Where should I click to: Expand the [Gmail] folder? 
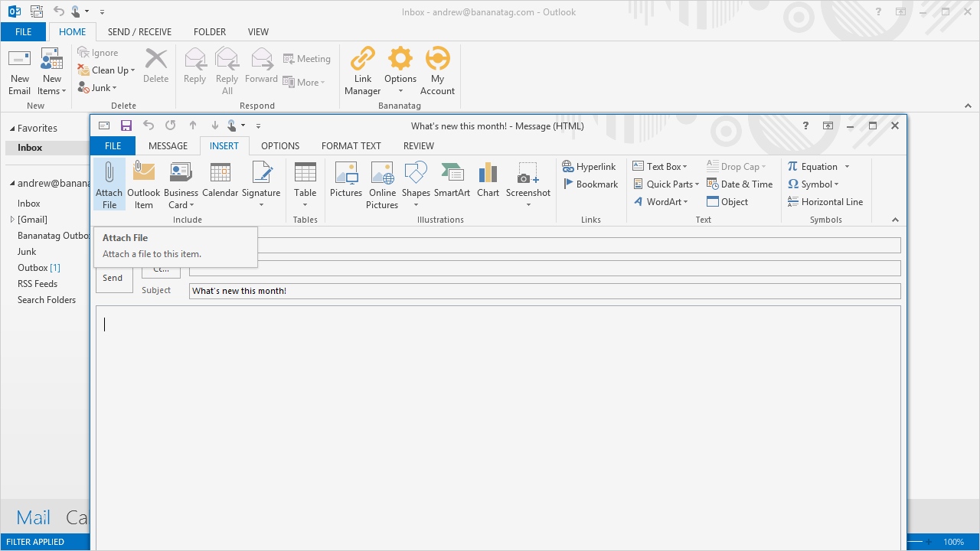(x=12, y=220)
